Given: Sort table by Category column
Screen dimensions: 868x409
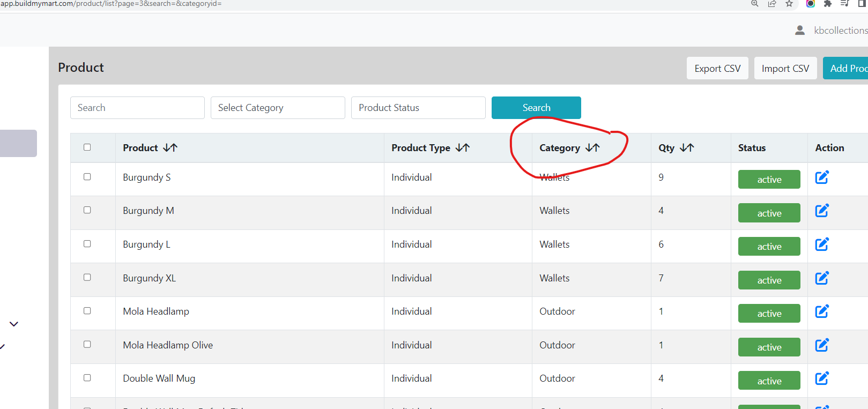Looking at the screenshot, I should (592, 147).
